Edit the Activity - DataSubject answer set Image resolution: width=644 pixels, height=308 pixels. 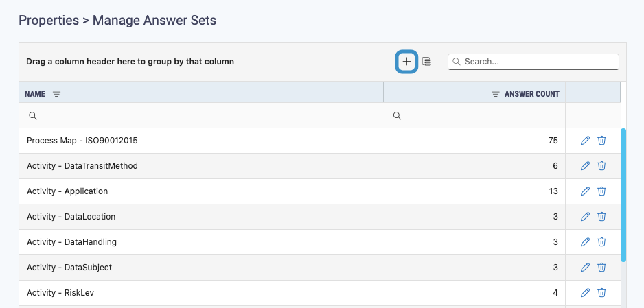[x=585, y=268]
